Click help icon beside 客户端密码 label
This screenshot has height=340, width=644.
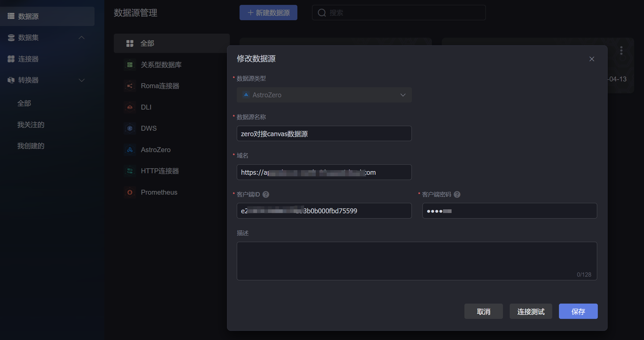coord(457,195)
